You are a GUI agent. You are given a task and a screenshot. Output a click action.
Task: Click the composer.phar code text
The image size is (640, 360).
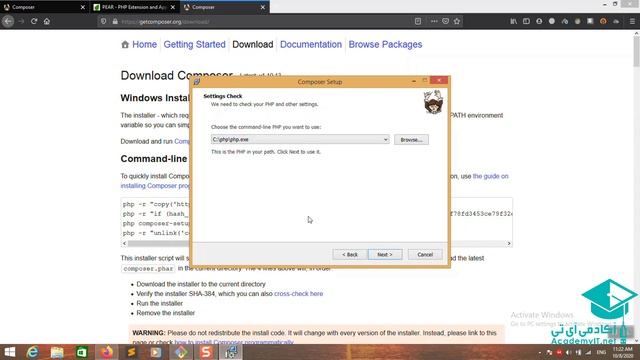[148, 269]
